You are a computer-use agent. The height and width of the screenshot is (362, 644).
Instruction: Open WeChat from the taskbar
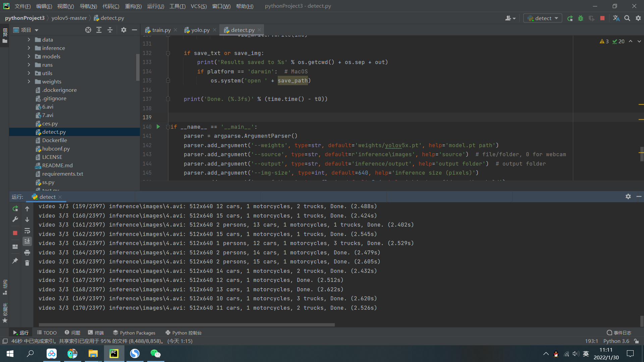point(155,354)
